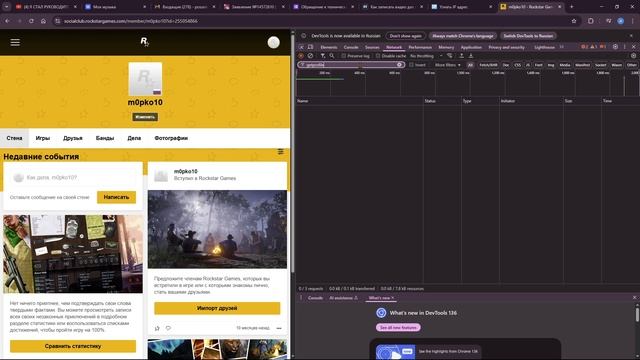Image resolution: width=640 pixels, height=360 pixels.
Task: Open the network search magnifier
Action: tap(332, 56)
